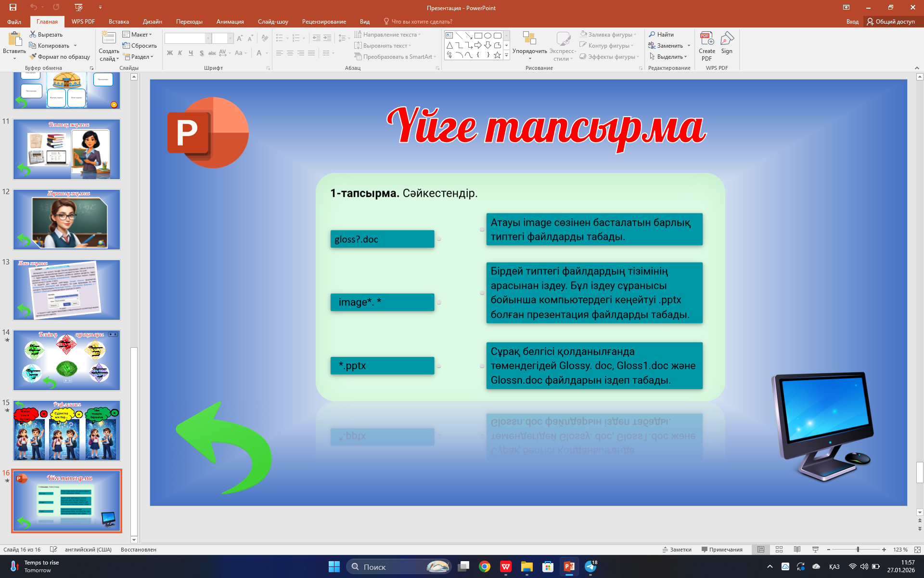Click the Найти (find) magnifier
Image resolution: width=924 pixels, height=578 pixels.
(661, 34)
